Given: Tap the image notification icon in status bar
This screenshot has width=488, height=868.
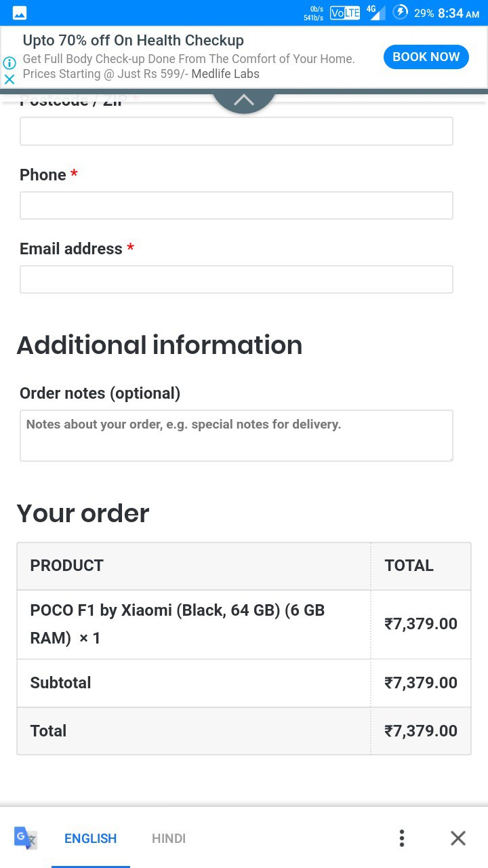Looking at the screenshot, I should point(20,13).
